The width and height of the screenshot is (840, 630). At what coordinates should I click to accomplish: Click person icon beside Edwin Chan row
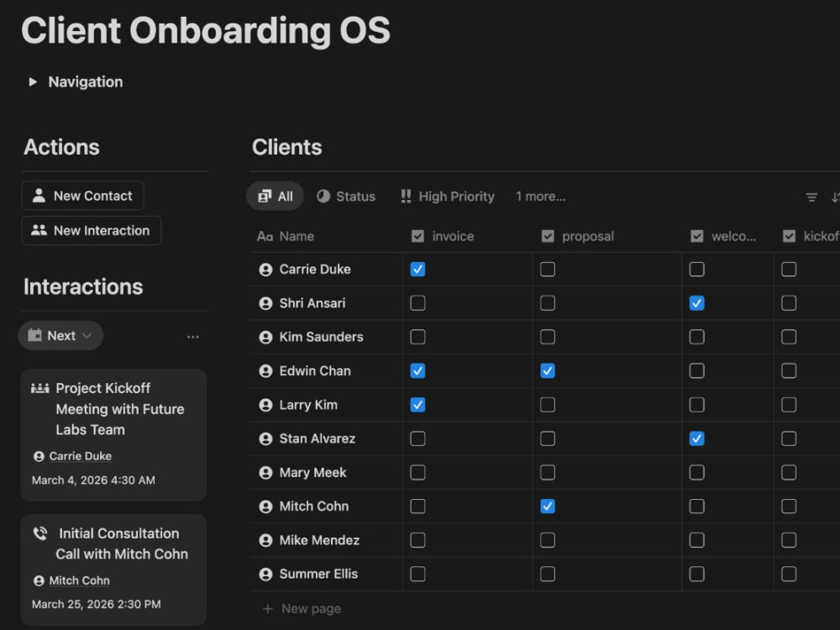tap(265, 370)
